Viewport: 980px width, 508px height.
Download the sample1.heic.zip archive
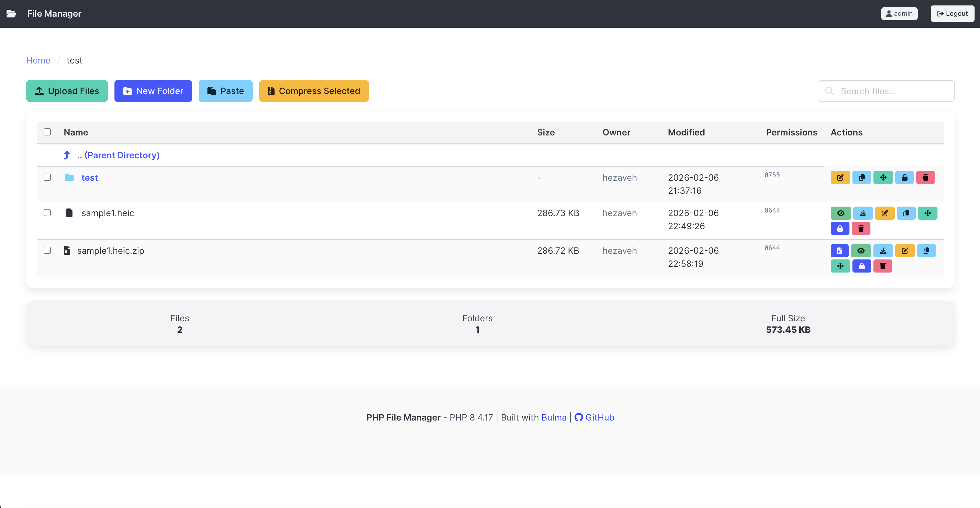pyautogui.click(x=883, y=250)
